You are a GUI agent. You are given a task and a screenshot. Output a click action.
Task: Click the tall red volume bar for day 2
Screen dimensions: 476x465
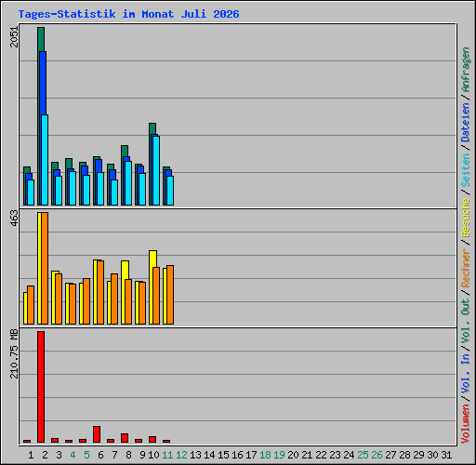point(41,387)
